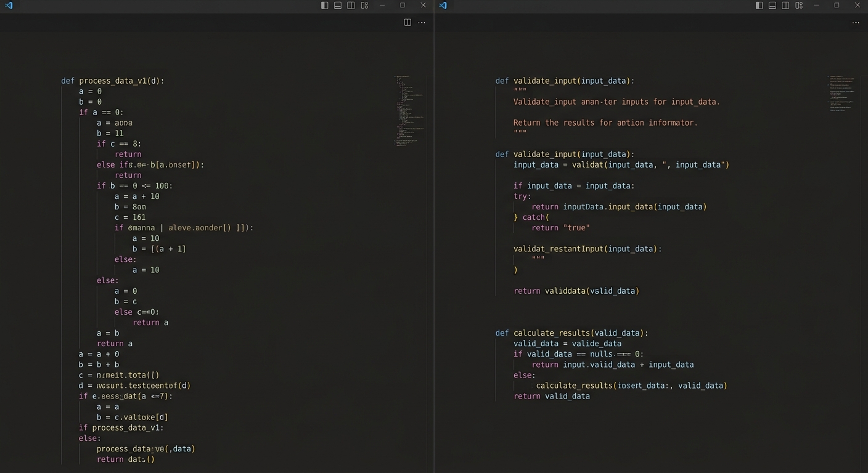Screen dimensions: 868x473
Task: Click 'def calculate_results(valid_data):' line
Action: 572,333
